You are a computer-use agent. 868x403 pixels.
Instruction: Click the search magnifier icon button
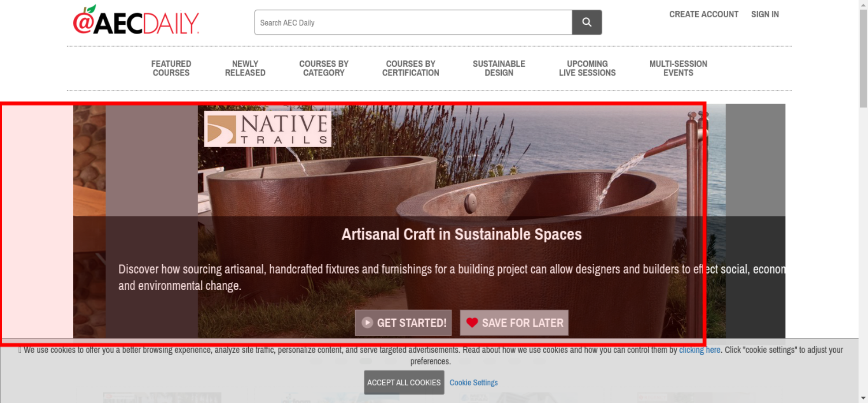coord(587,22)
